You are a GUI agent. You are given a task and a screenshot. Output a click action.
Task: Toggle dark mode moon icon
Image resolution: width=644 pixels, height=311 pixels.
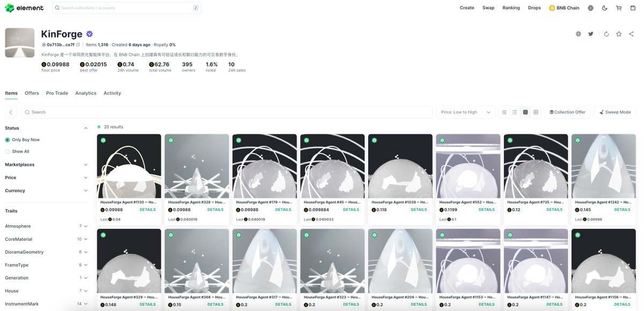[x=605, y=8]
